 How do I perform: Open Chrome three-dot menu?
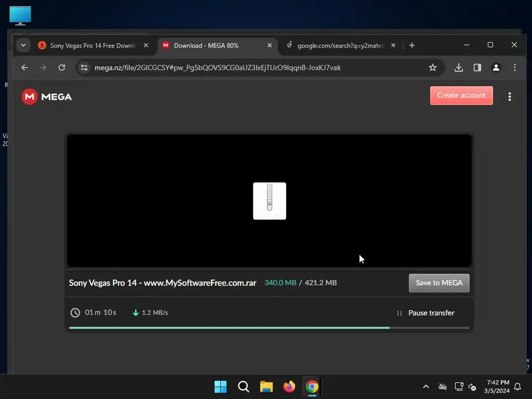[515, 68]
